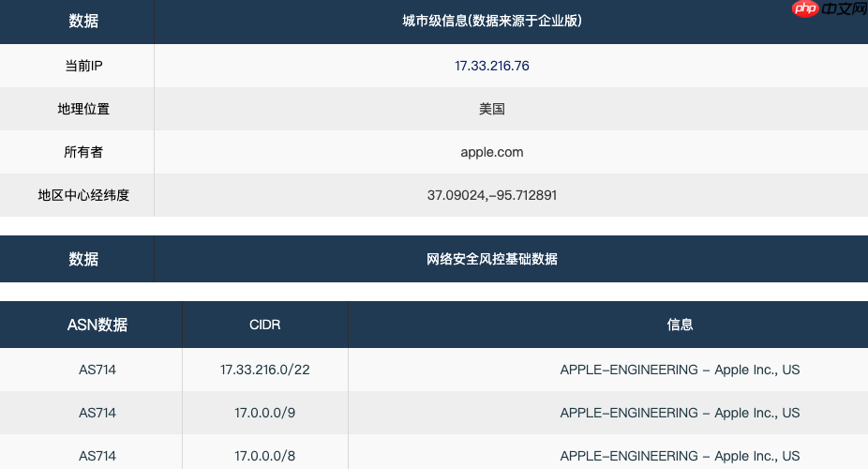Select the 所有者 row label
This screenshot has height=469, width=868.
point(83,152)
